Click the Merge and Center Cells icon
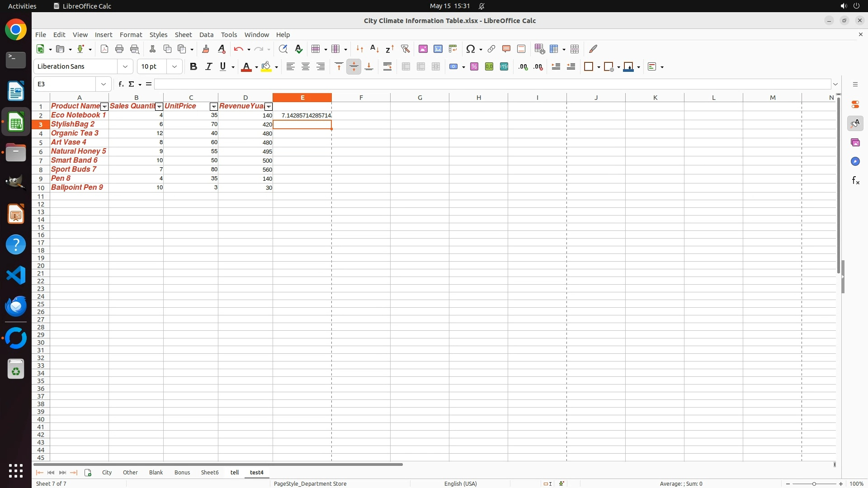868x488 pixels. coord(406,66)
